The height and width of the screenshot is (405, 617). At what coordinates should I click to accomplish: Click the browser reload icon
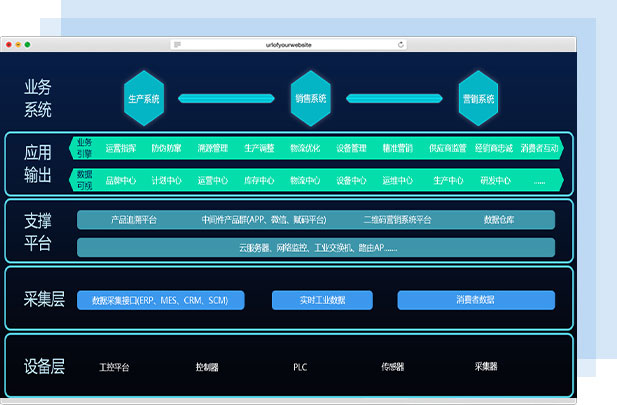click(401, 45)
